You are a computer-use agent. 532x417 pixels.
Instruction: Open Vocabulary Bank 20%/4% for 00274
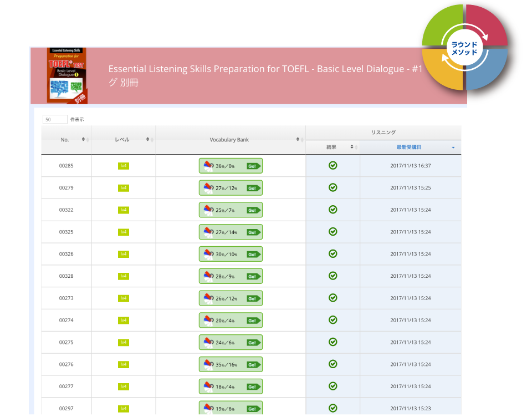[x=231, y=321]
